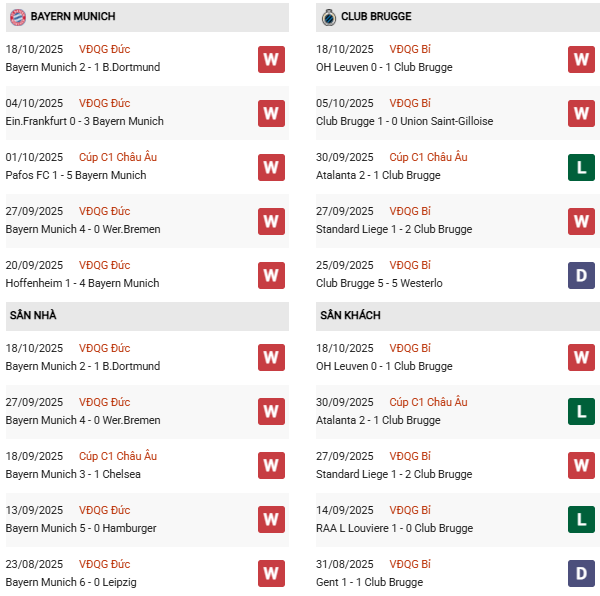Click the Club Brugge club crest
Viewport: 600px width, 596px height.
pos(328,17)
